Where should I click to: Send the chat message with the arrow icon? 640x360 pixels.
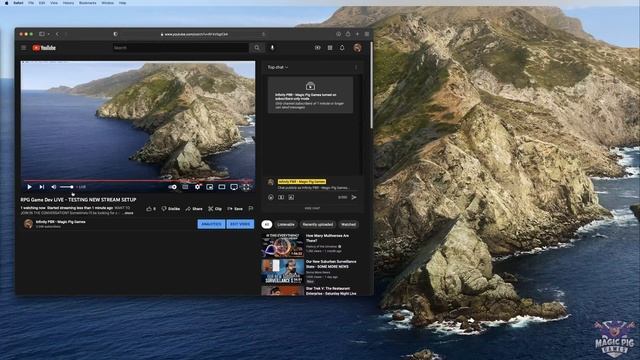pos(354,197)
